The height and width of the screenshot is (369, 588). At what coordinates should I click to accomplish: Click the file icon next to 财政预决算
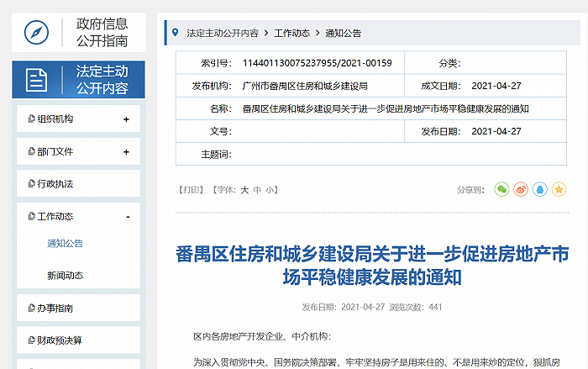(32, 340)
